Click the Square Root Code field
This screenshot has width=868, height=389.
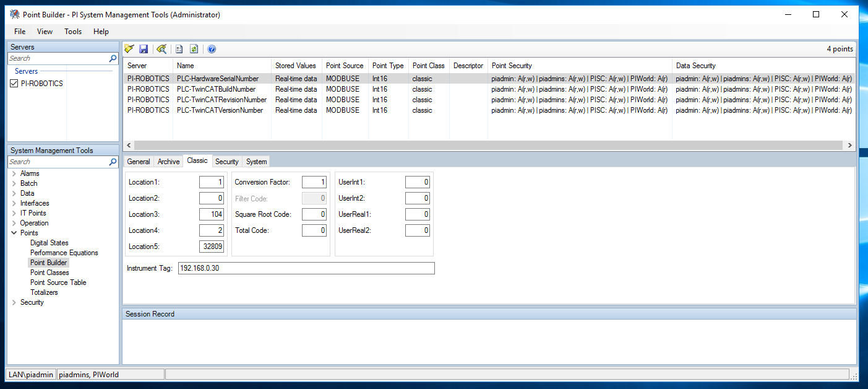pyautogui.click(x=314, y=214)
